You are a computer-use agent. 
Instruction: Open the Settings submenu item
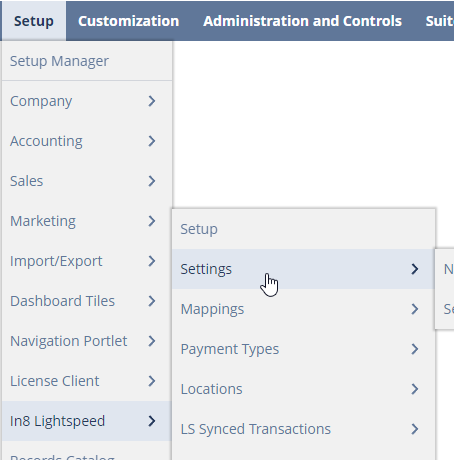click(303, 269)
